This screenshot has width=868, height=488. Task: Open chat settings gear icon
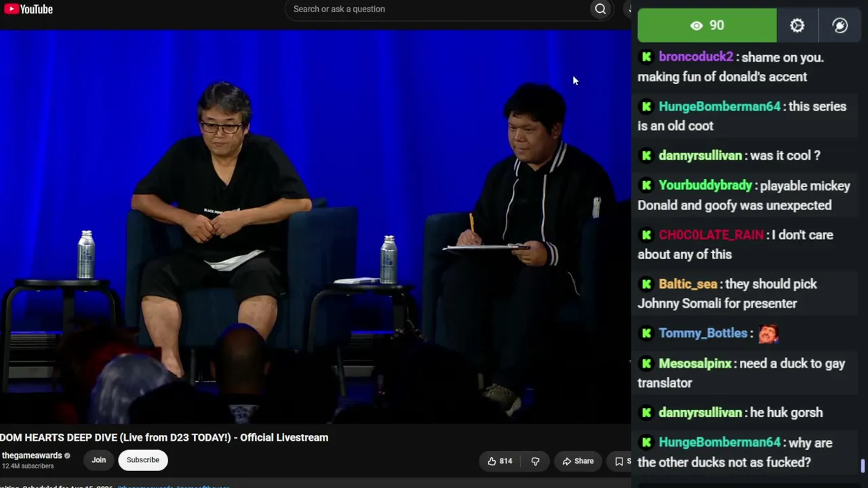point(797,26)
